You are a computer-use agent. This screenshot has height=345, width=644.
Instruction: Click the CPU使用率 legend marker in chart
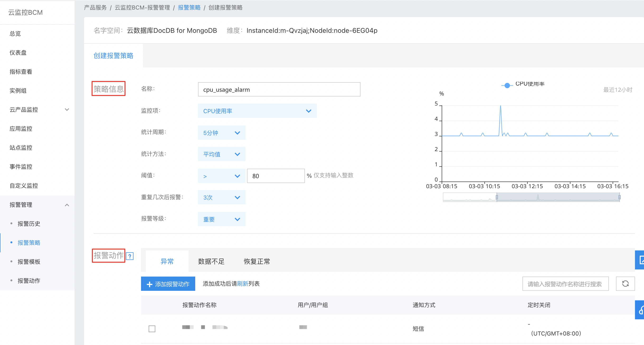(x=507, y=85)
